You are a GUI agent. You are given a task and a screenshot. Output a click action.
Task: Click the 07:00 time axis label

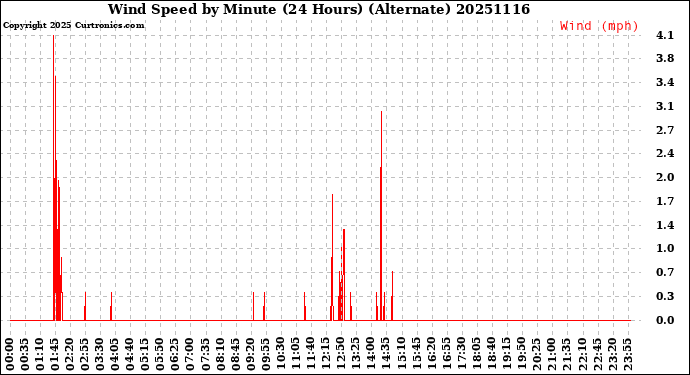tap(190, 355)
